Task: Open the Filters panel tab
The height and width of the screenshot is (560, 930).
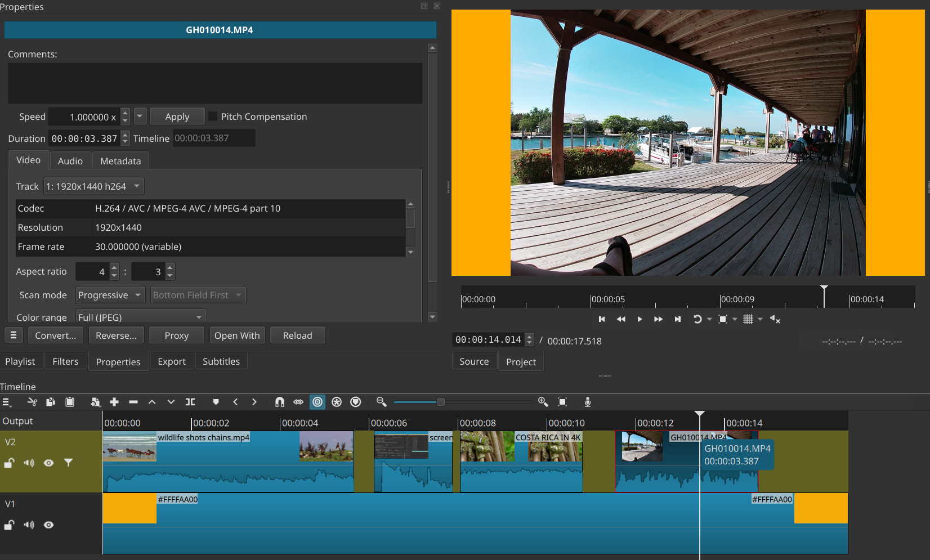Action: (x=65, y=361)
